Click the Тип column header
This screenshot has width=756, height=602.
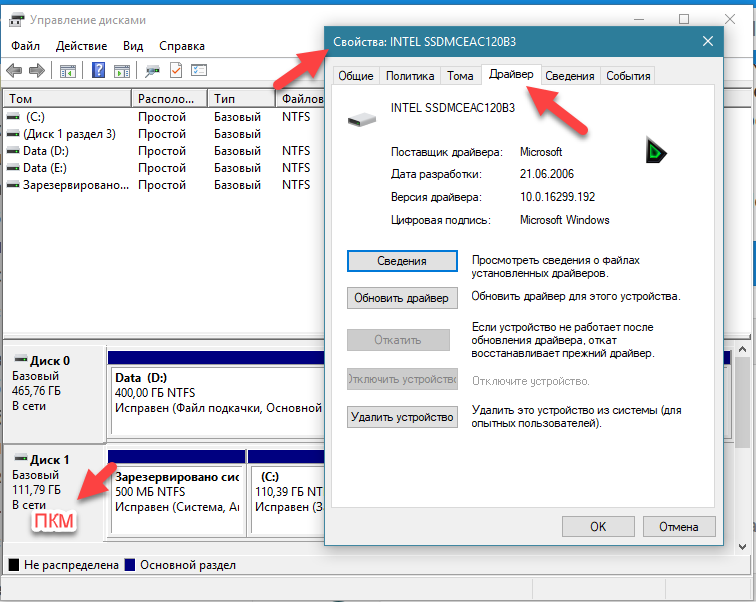tap(242, 98)
